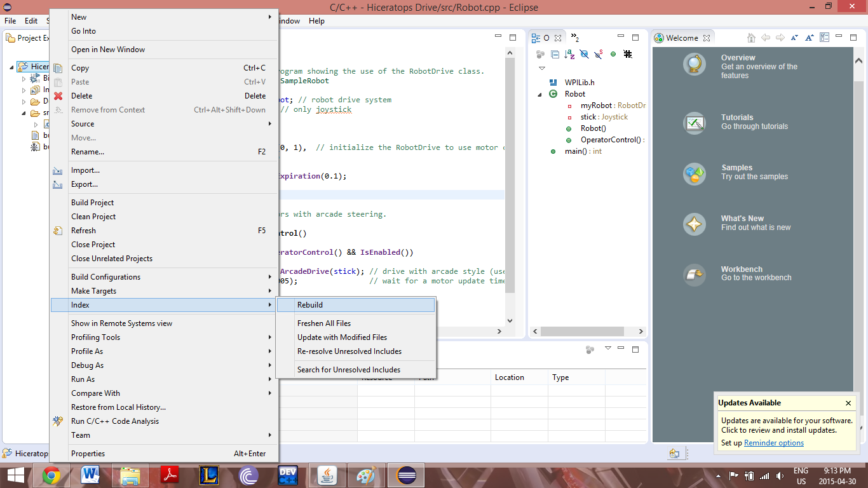Image resolution: width=868 pixels, height=488 pixels.
Task: Close the Updates Available popup
Action: (848, 403)
